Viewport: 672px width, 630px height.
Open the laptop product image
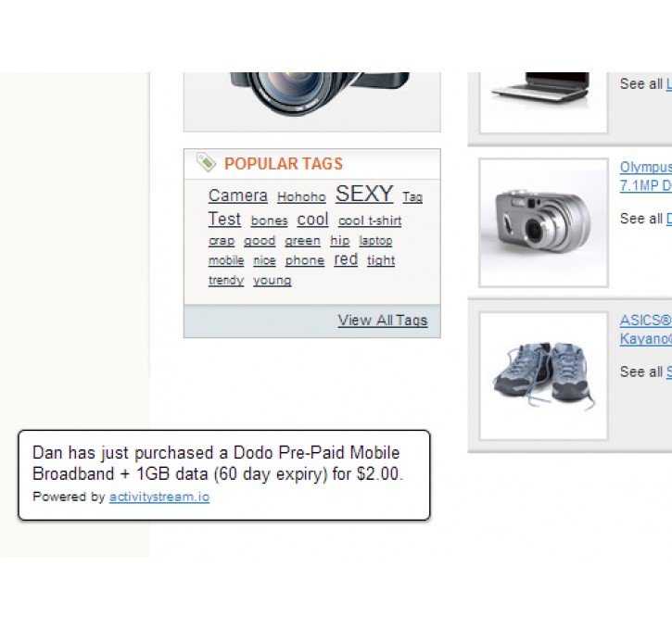pos(543,91)
